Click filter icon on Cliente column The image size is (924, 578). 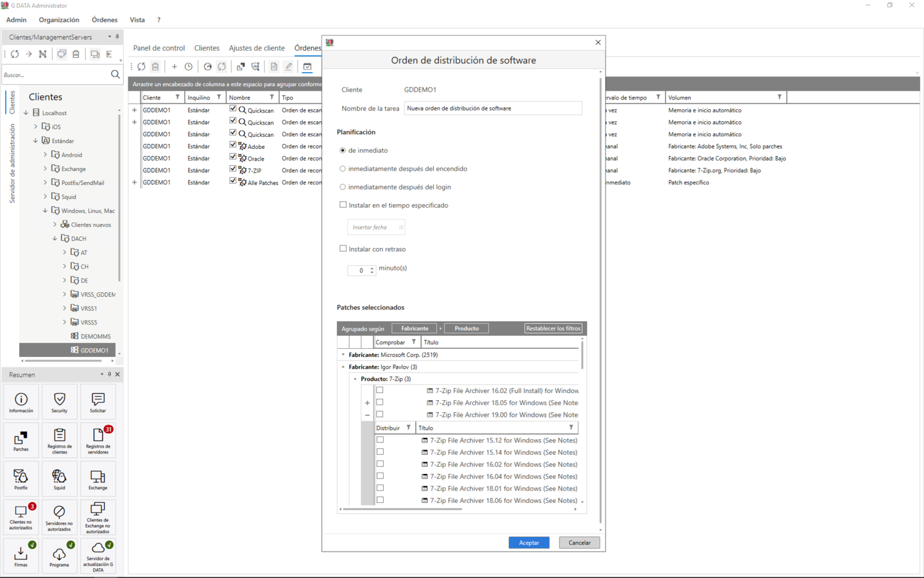tap(178, 98)
